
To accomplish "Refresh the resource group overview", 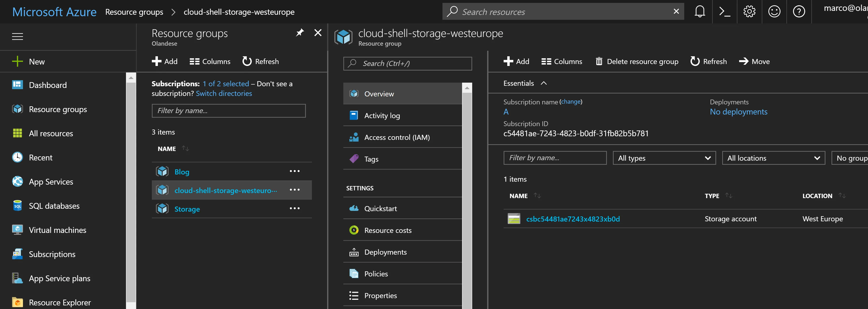I will click(709, 61).
